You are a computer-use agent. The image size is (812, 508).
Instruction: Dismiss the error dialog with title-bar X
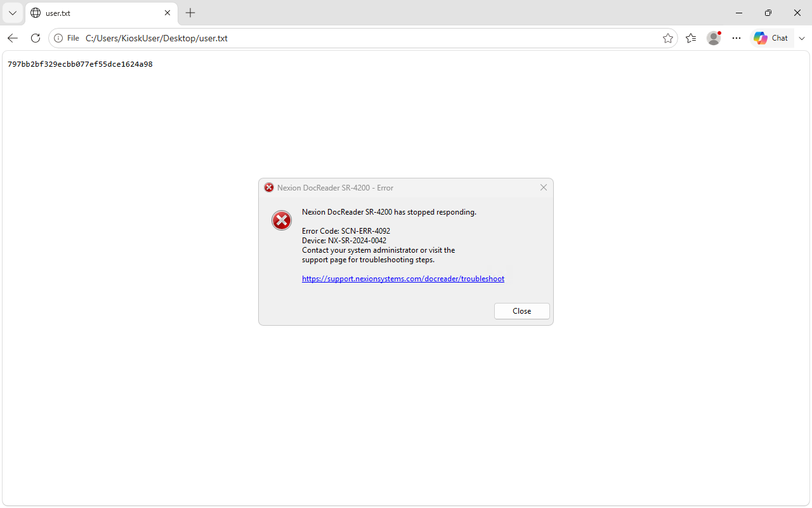pyautogui.click(x=543, y=187)
